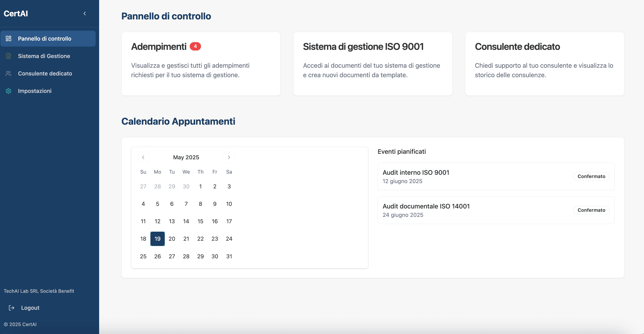This screenshot has height=334, width=644.
Task: Collapse the sidebar with the chevron
Action: tap(85, 13)
